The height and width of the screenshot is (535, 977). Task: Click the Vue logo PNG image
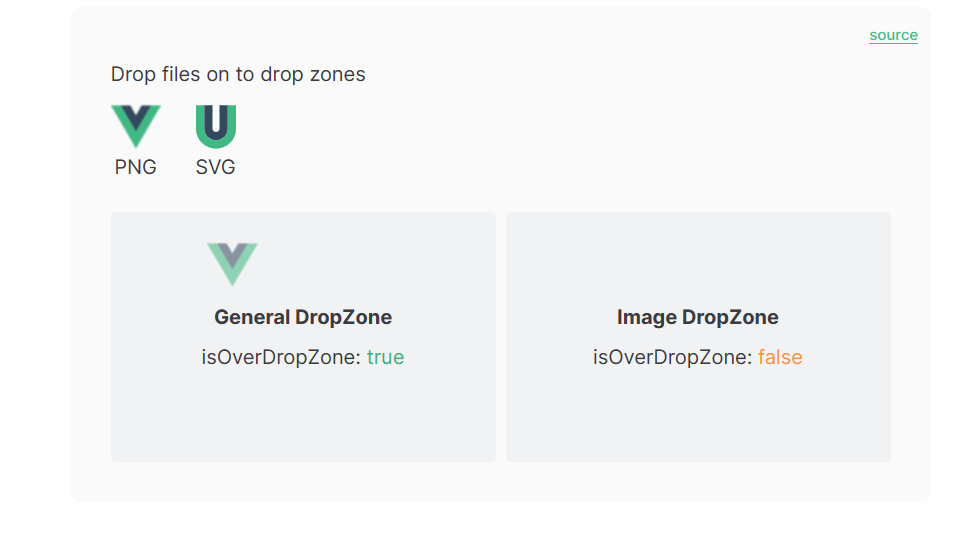click(135, 126)
